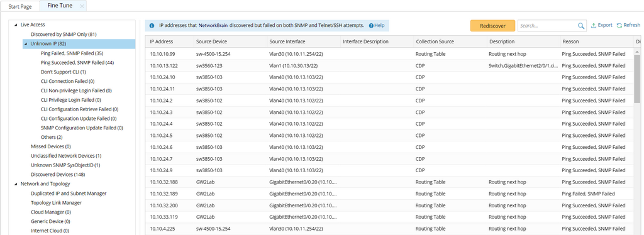The height and width of the screenshot is (235, 644).
Task: Click the Refresh icon
Action: pyautogui.click(x=619, y=25)
